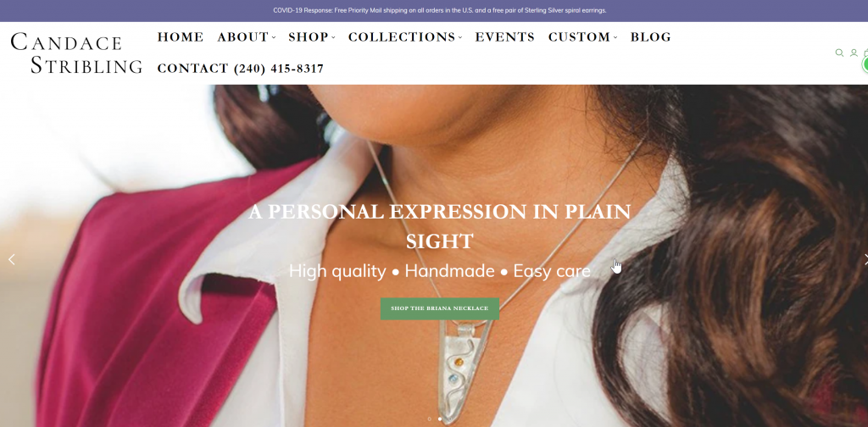Click the Contact phone number link
The image size is (868, 427).
(x=240, y=69)
